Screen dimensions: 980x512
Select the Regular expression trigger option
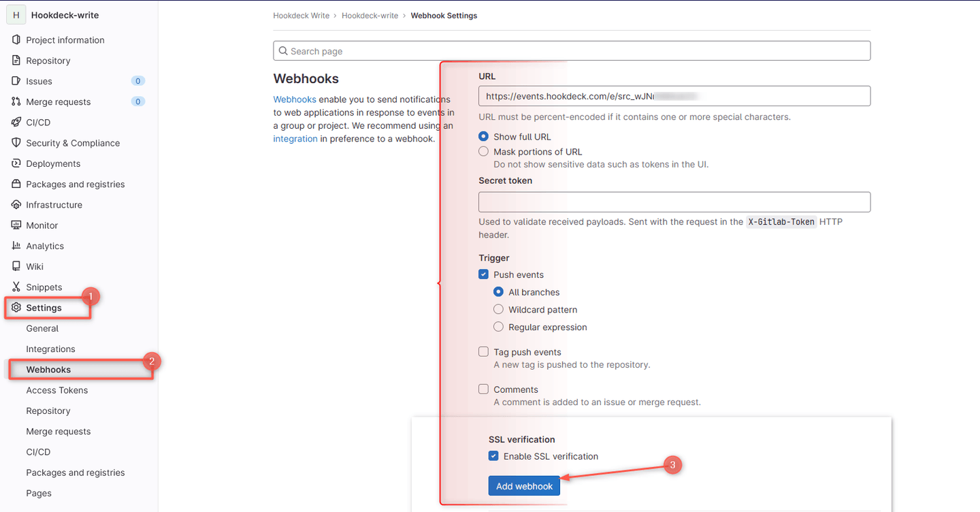[498, 327]
